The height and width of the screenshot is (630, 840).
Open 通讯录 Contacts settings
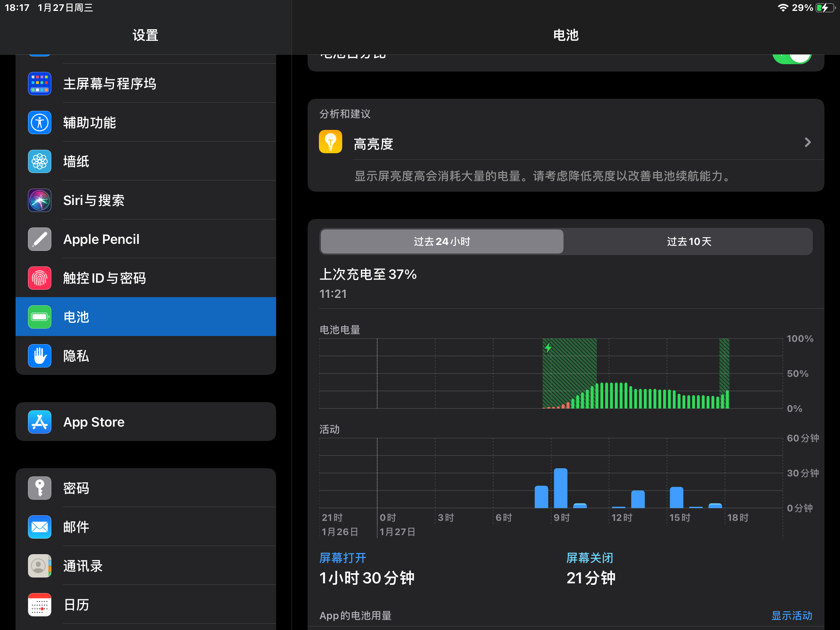[x=146, y=566]
